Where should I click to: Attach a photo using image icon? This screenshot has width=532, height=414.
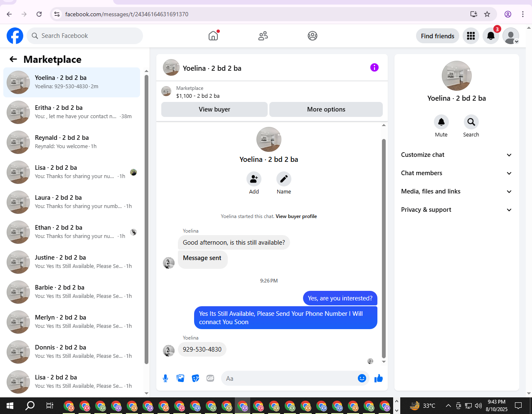tap(180, 378)
